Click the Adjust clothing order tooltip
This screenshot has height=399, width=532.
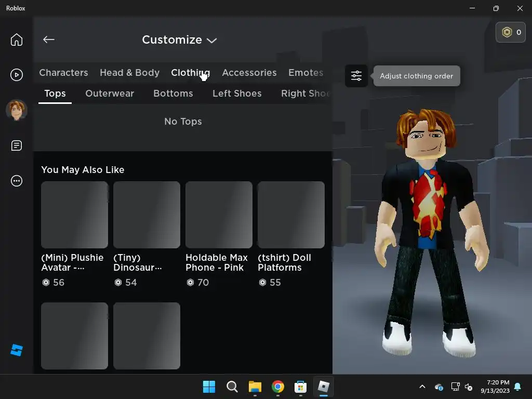click(417, 76)
